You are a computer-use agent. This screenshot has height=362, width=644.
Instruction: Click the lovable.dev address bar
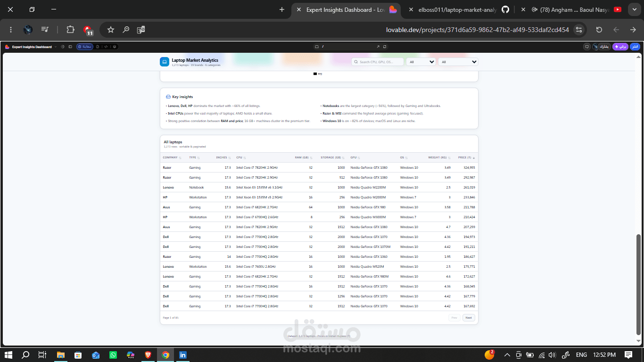(x=477, y=30)
